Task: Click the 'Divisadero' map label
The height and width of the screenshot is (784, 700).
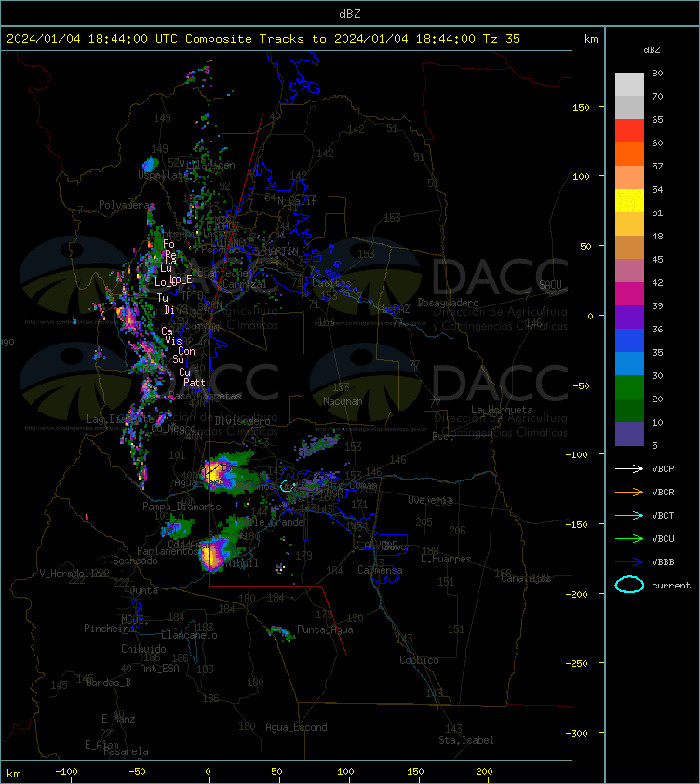Action: tap(243, 421)
